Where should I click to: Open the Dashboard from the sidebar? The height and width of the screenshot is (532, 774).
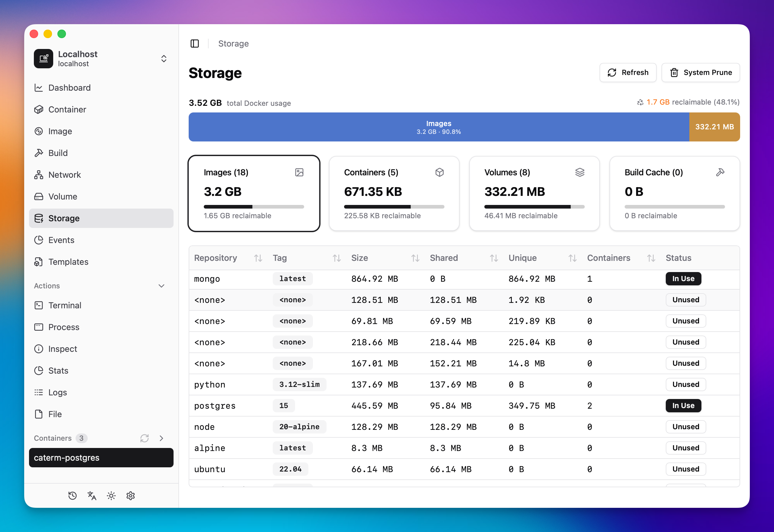click(69, 88)
